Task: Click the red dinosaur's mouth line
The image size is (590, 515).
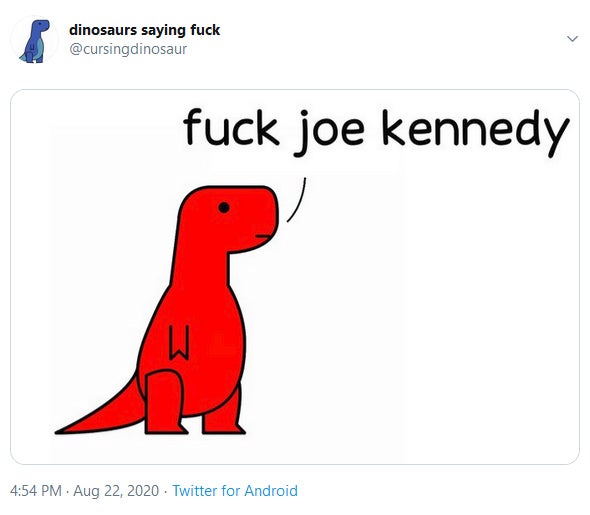Action: [263, 236]
